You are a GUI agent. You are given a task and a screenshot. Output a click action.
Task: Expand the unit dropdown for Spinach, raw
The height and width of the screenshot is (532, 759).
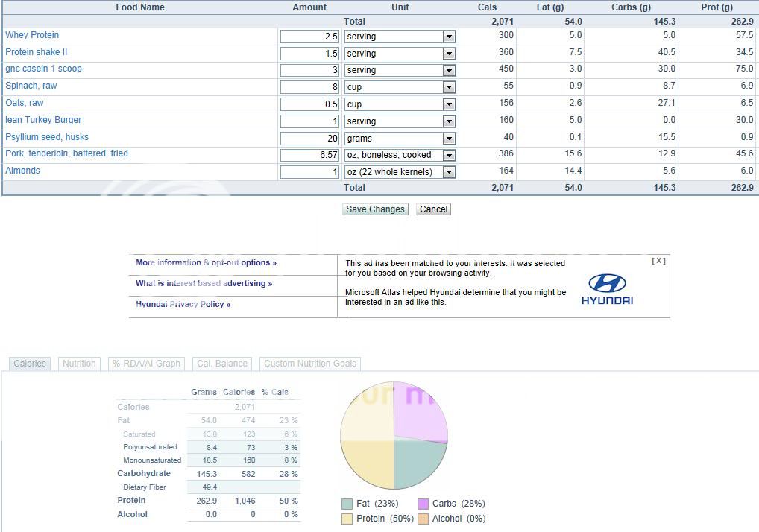click(x=449, y=87)
